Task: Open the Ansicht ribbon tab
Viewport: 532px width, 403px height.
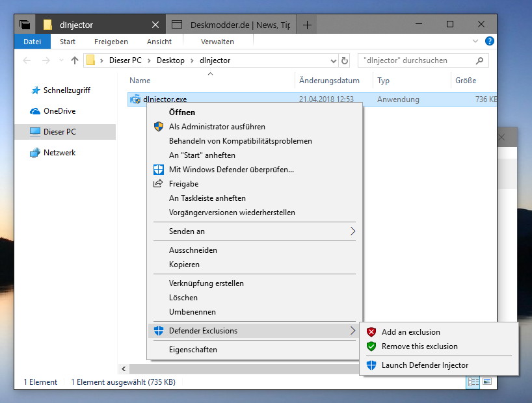Action: (x=159, y=42)
